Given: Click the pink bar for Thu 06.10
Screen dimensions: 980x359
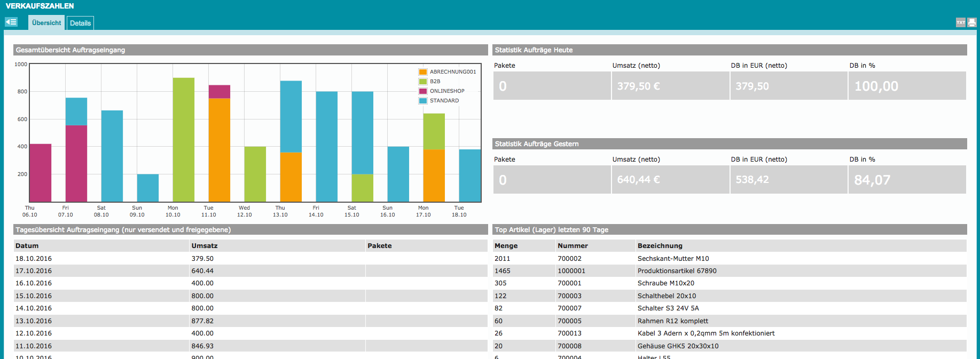Looking at the screenshot, I should click(41, 173).
